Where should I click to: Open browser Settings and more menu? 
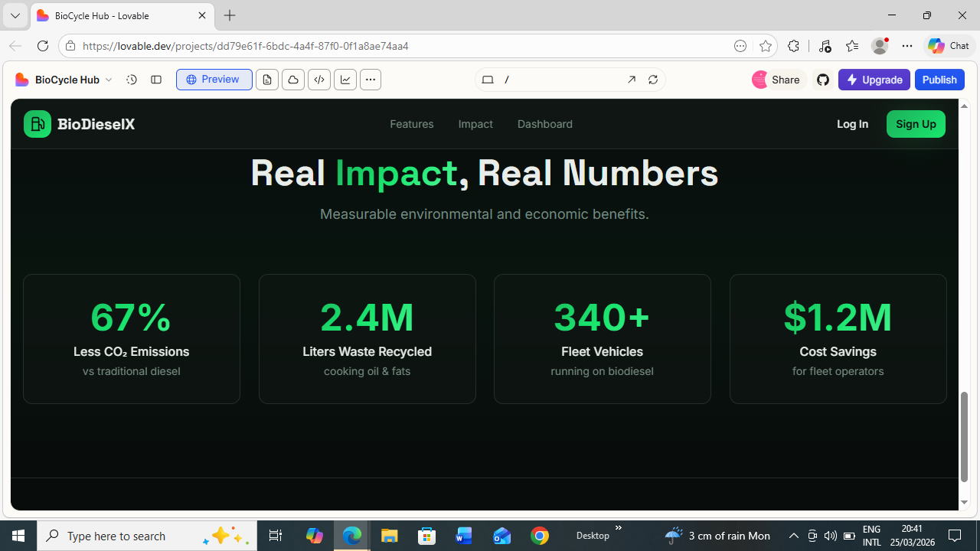click(907, 46)
